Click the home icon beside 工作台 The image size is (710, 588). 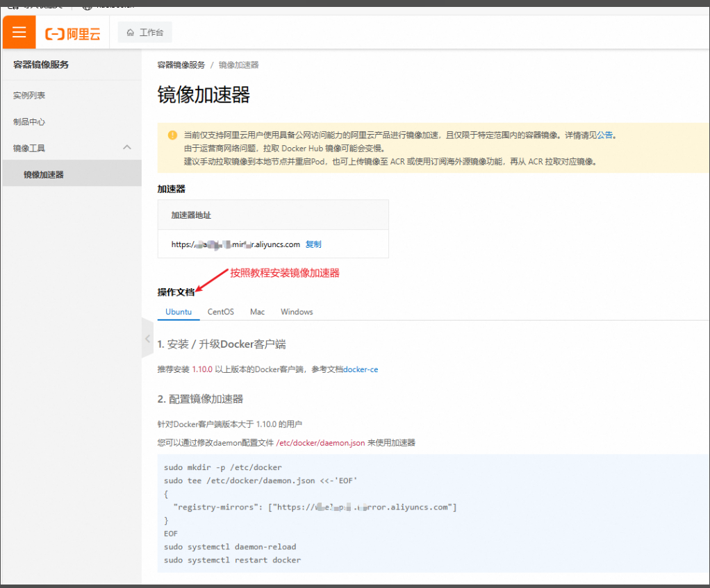pos(131,33)
